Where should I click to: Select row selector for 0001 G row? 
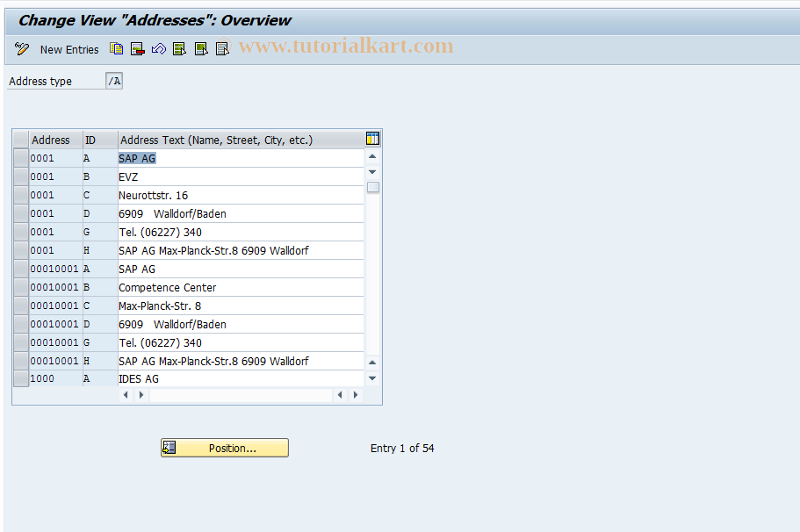tap(21, 232)
